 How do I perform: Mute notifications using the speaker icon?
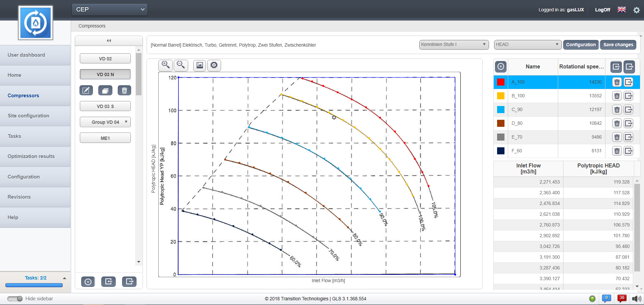pyautogui.click(x=636, y=299)
